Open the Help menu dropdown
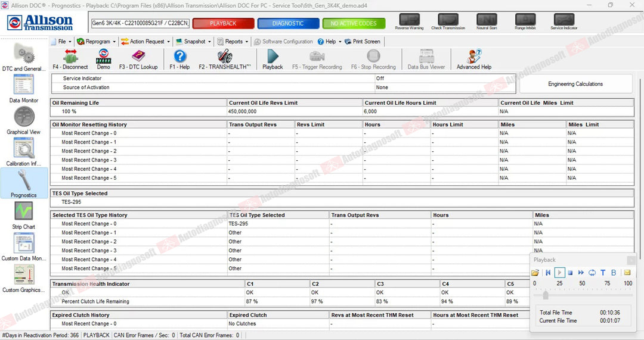 pyautogui.click(x=329, y=42)
